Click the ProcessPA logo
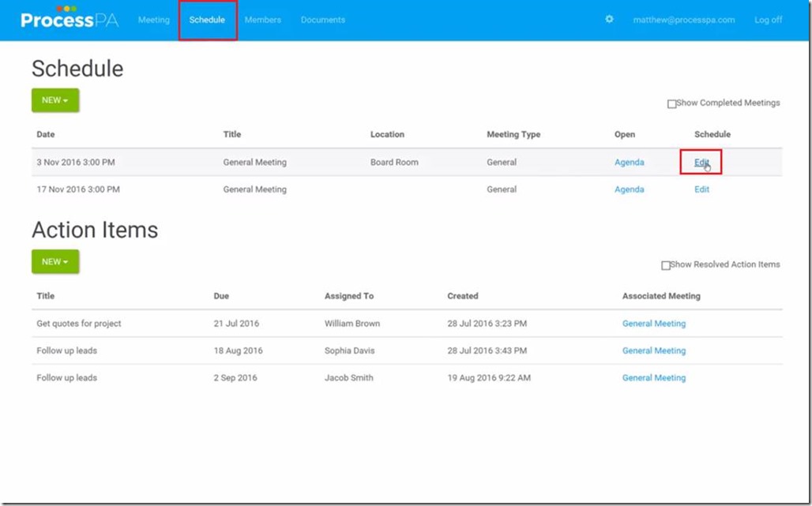Viewport: 812px width, 506px height. 70,19
